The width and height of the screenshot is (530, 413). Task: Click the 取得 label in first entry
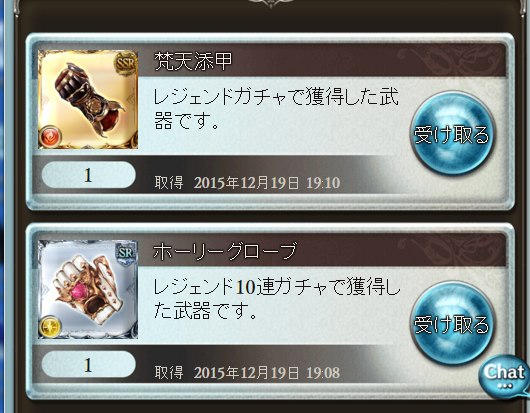169,183
